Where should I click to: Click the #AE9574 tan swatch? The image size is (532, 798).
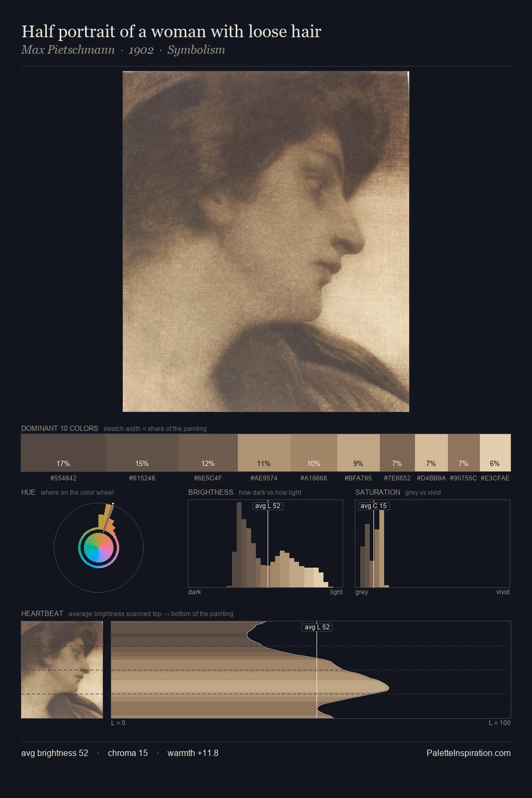pos(264,453)
